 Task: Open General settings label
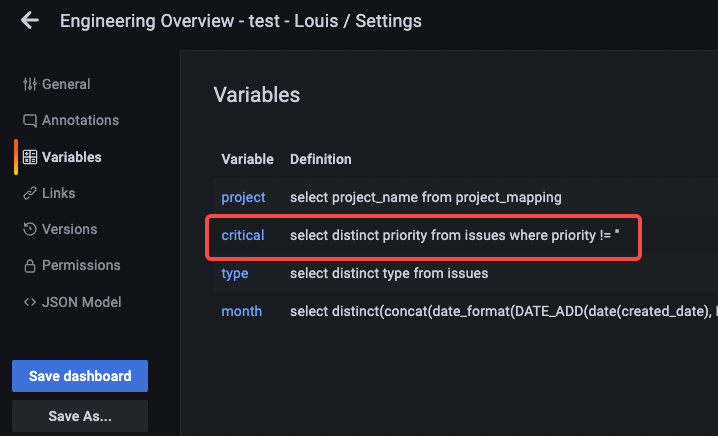[x=66, y=84]
